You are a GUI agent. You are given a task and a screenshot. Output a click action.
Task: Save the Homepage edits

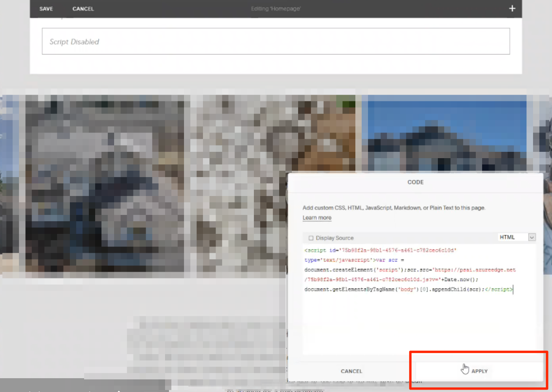pyautogui.click(x=46, y=9)
